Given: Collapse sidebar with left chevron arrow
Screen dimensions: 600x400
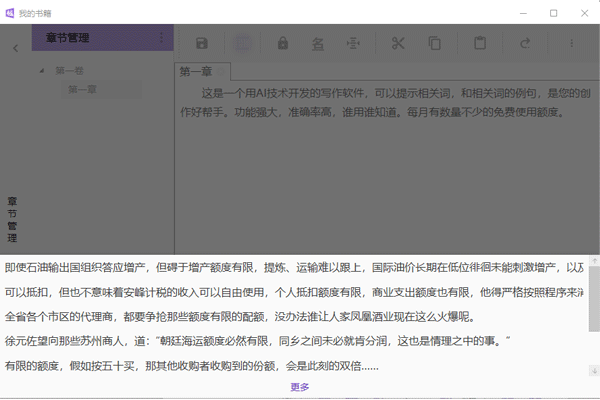Looking at the screenshot, I should [15, 48].
